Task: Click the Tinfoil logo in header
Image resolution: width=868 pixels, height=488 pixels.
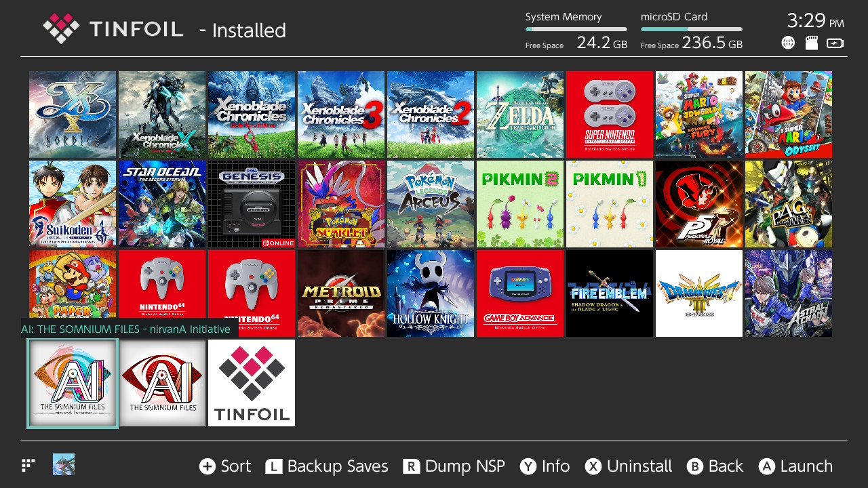Action: coord(113,28)
